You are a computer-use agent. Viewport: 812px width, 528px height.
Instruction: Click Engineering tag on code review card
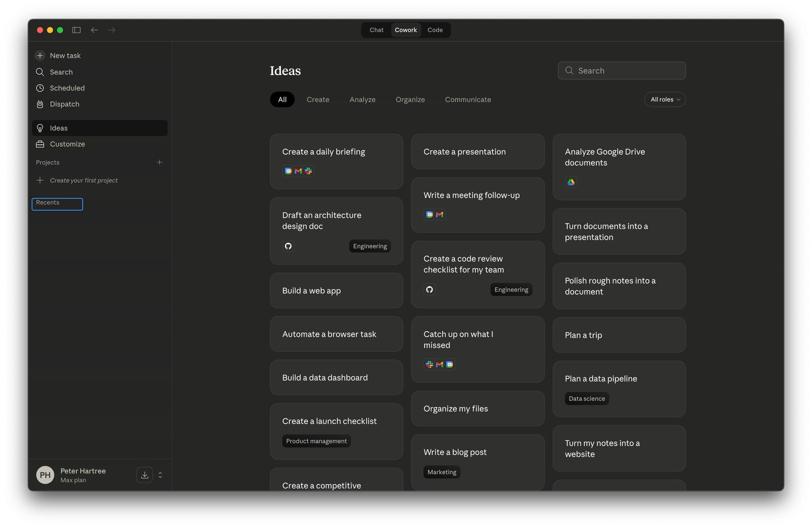pos(511,290)
